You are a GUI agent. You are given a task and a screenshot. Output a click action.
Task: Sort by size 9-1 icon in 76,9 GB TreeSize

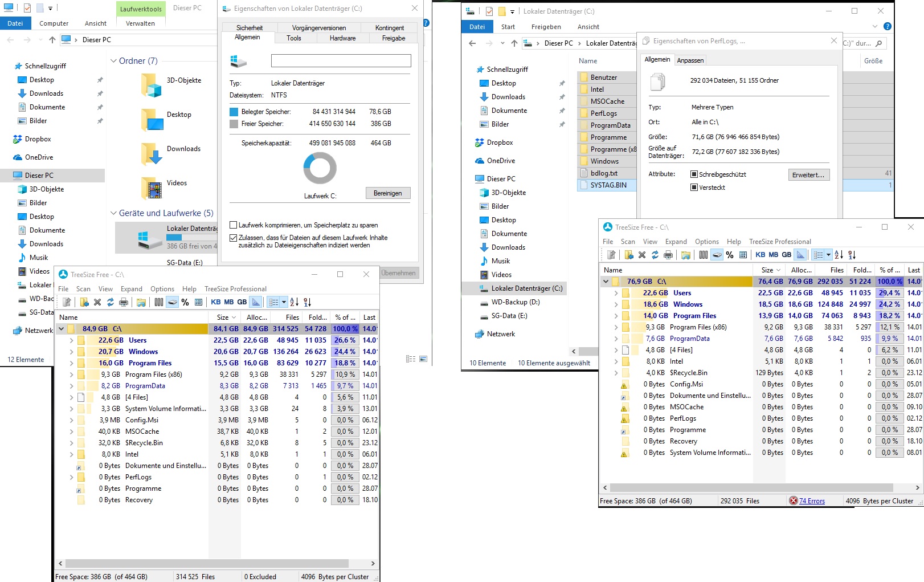click(x=852, y=255)
